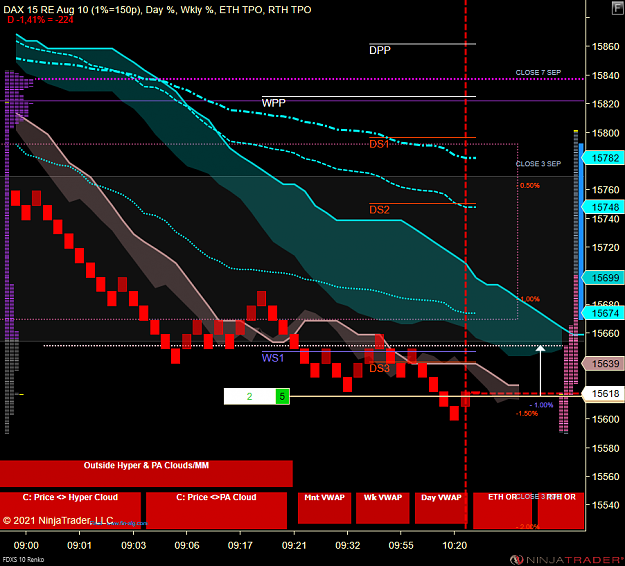This screenshot has width=625, height=566.
Task: Click the 09:17 time axis label
Action: (x=240, y=546)
